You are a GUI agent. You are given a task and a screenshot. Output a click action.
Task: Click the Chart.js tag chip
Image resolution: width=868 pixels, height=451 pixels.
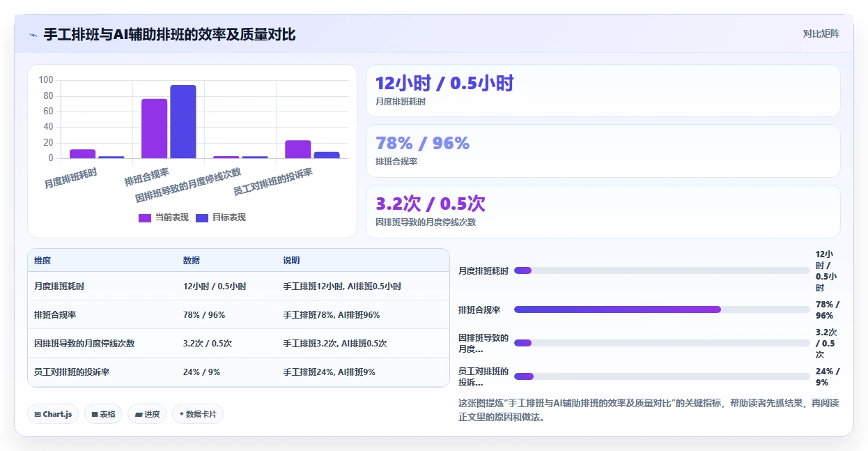[54, 414]
